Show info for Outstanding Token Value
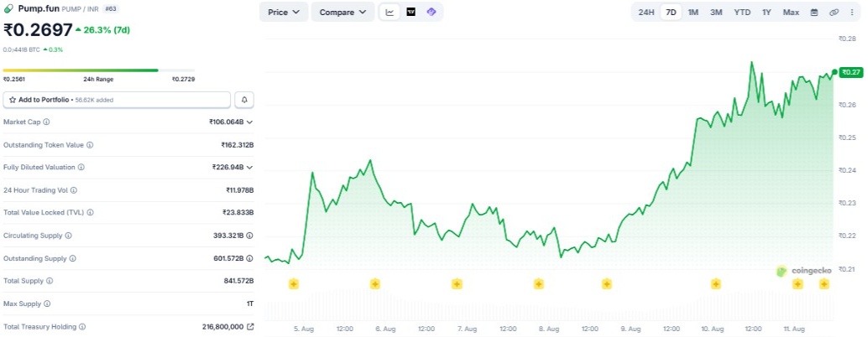This screenshot has height=337, width=868. click(x=90, y=145)
